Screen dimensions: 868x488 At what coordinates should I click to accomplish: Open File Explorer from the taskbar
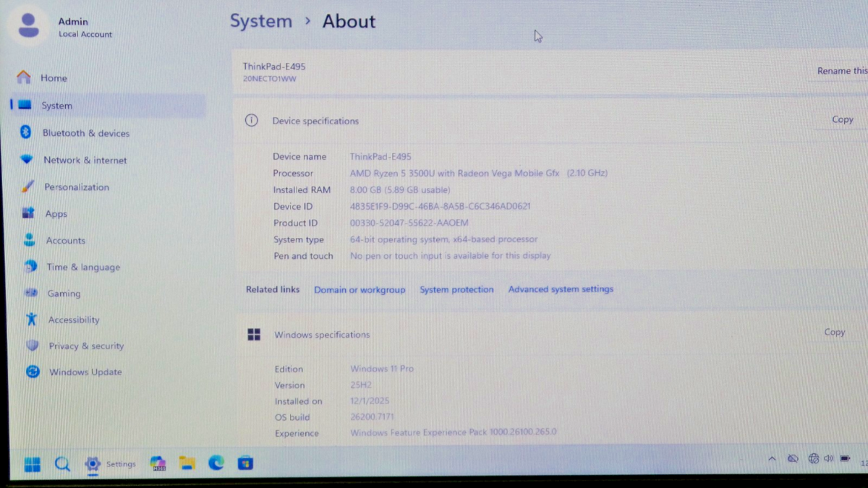pyautogui.click(x=187, y=463)
